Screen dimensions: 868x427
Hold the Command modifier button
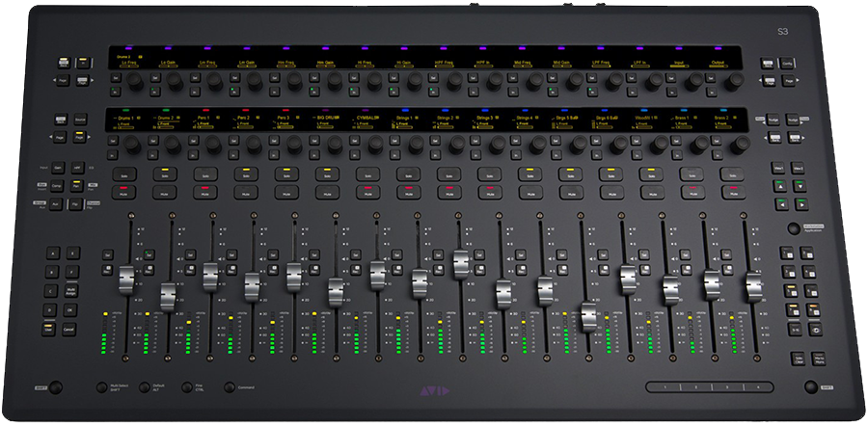(230, 387)
